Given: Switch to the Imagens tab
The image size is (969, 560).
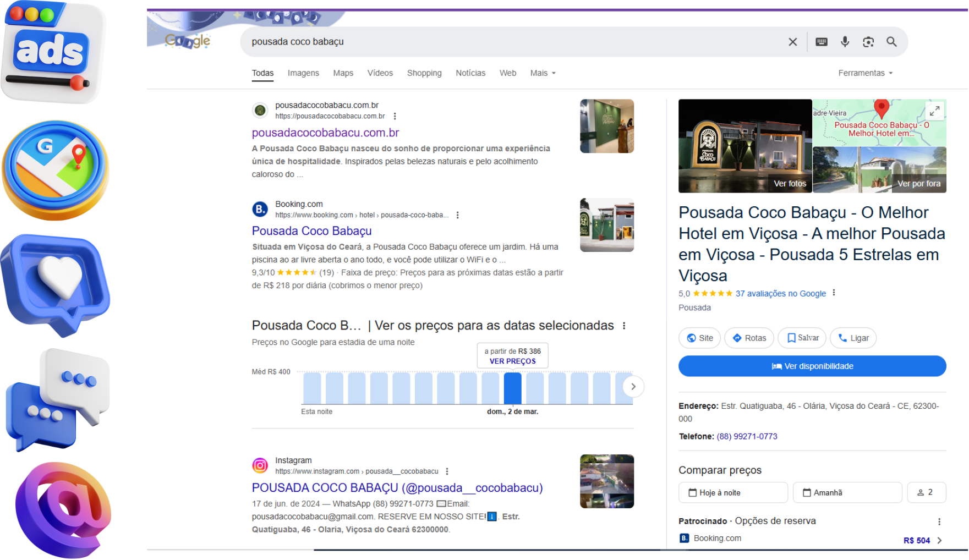Looking at the screenshot, I should [303, 73].
